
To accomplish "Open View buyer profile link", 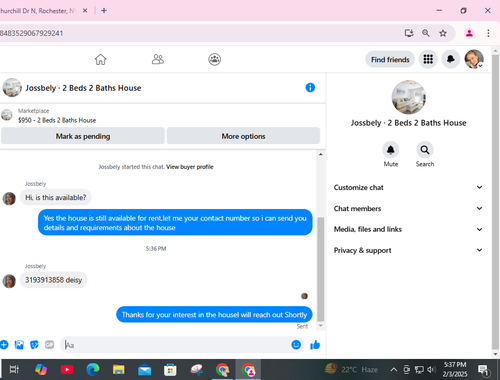I will pos(190,167).
